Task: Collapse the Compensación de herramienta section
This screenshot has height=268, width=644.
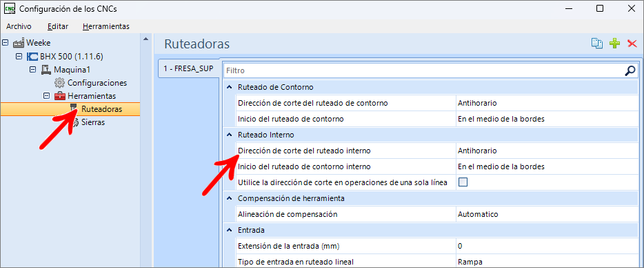Action: [229, 198]
